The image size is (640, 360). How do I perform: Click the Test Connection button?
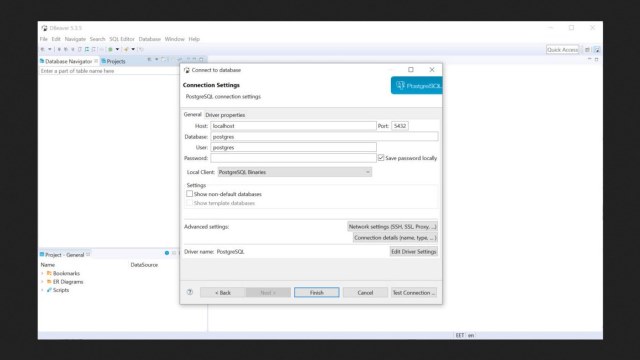click(414, 293)
